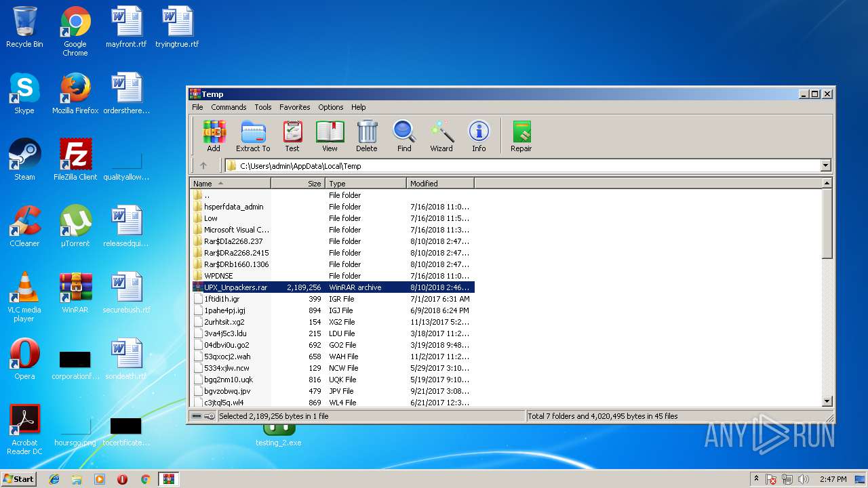Sort by the Modified column header
Screen dimensions: 868x488
point(441,184)
